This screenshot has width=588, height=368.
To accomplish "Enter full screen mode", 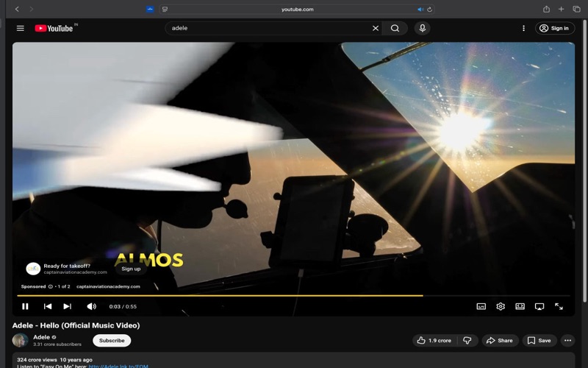I will [x=559, y=306].
